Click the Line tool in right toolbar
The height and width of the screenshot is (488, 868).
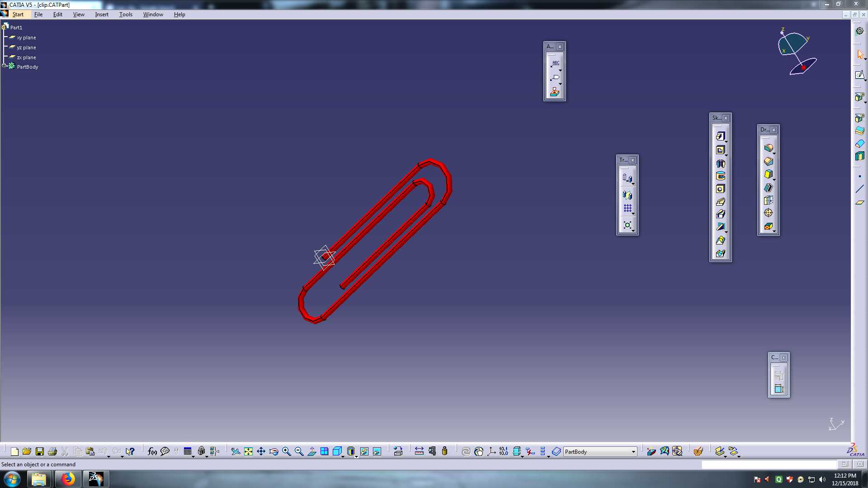pyautogui.click(x=859, y=189)
